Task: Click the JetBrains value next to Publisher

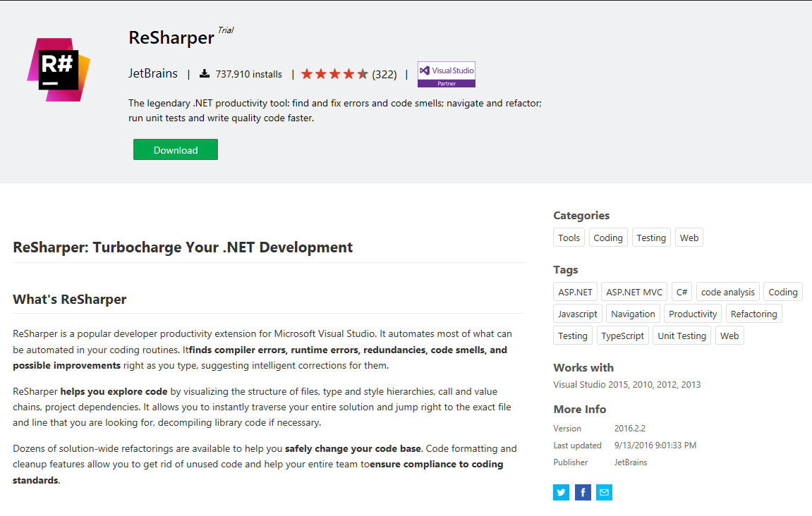Action: (x=630, y=462)
